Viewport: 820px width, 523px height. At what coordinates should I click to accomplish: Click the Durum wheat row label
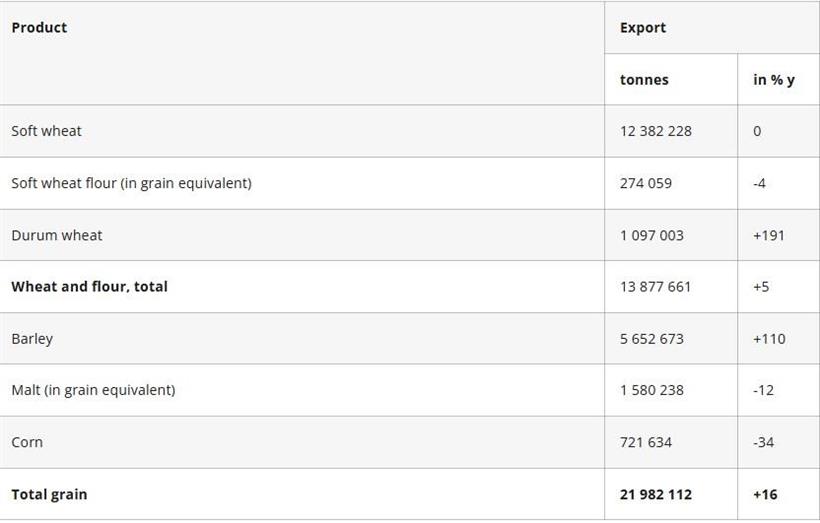(57, 235)
